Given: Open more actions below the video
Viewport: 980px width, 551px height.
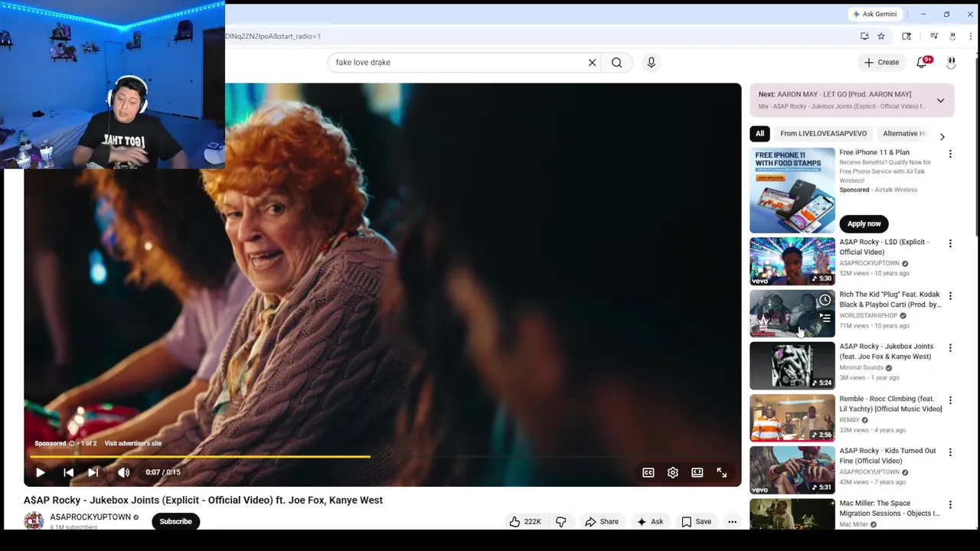Looking at the screenshot, I should click(x=732, y=521).
